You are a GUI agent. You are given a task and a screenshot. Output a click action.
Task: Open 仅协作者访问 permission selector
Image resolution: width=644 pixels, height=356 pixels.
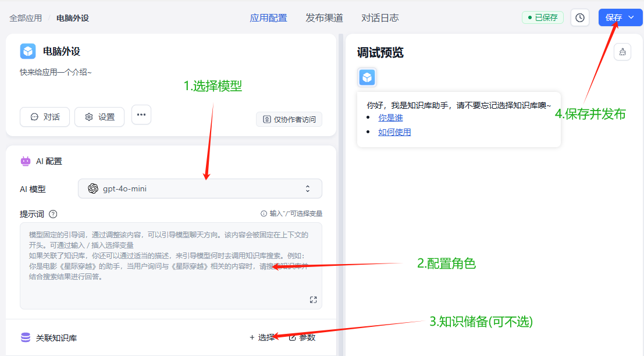[x=289, y=119]
